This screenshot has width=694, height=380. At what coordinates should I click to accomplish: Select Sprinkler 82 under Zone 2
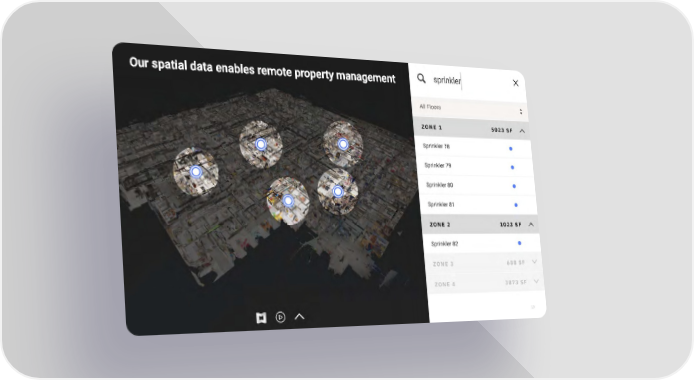coord(444,243)
